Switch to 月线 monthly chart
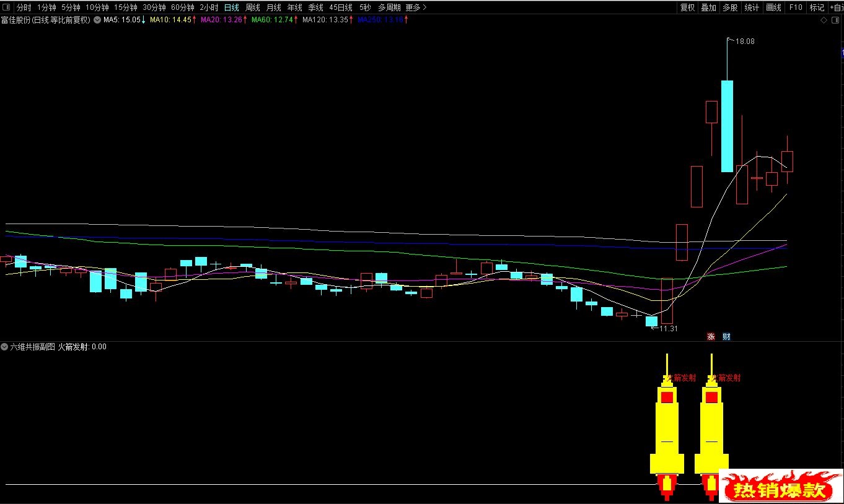 coord(273,7)
